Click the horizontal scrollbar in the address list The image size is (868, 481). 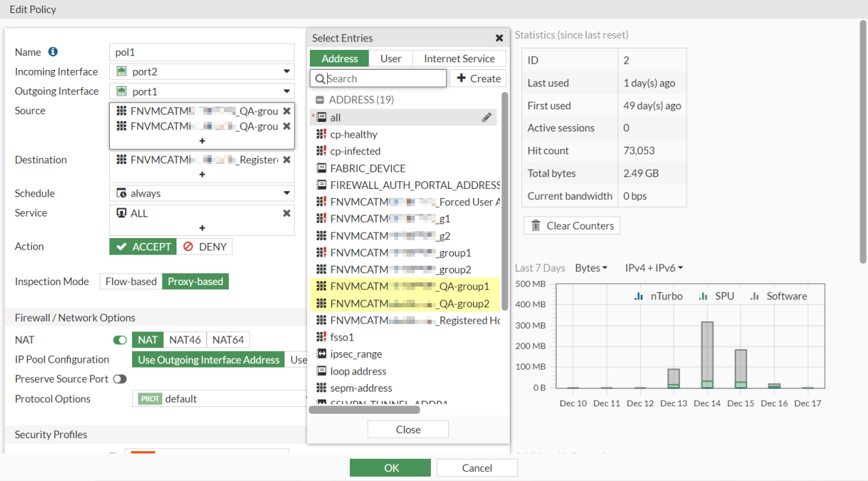pos(364,410)
